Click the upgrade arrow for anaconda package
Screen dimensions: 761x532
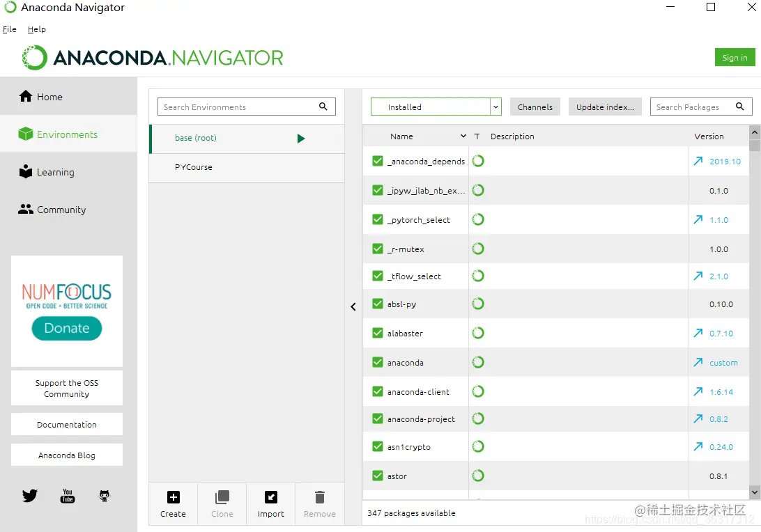pos(698,362)
